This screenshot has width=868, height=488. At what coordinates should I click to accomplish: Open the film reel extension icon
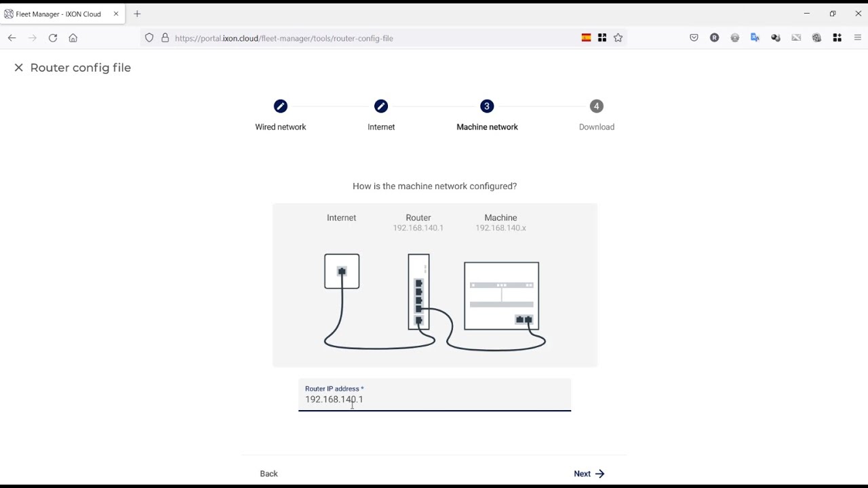[x=816, y=38]
